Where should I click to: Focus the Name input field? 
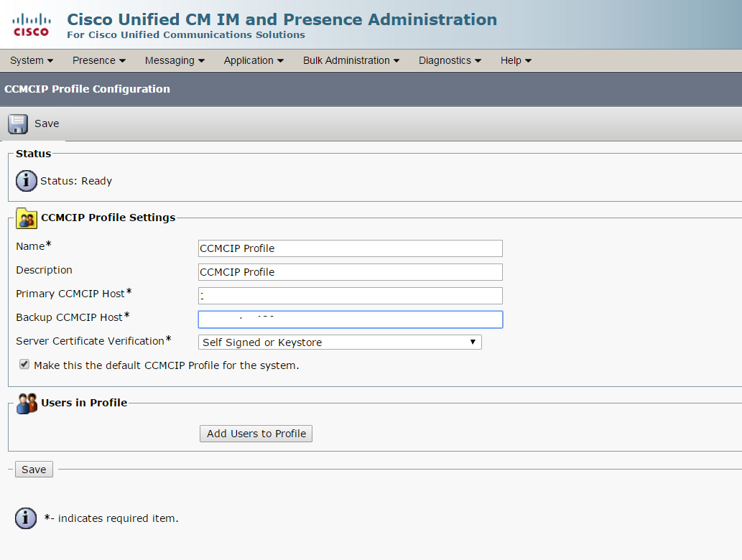351,248
